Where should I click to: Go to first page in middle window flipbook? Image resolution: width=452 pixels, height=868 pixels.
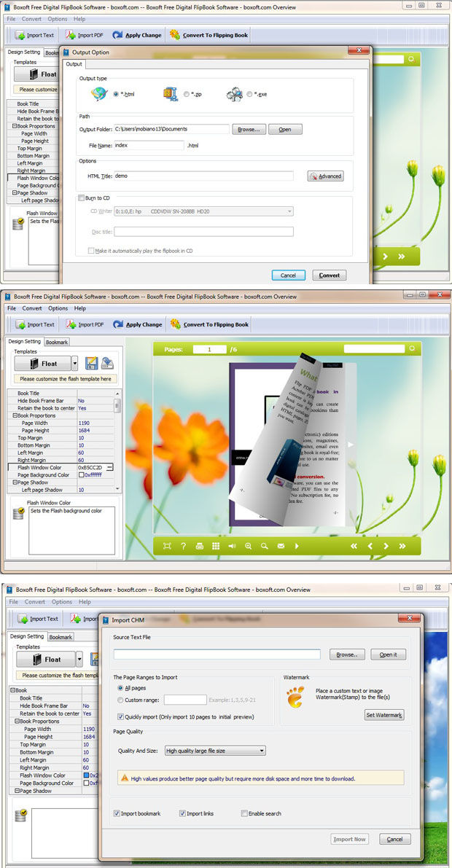[354, 546]
